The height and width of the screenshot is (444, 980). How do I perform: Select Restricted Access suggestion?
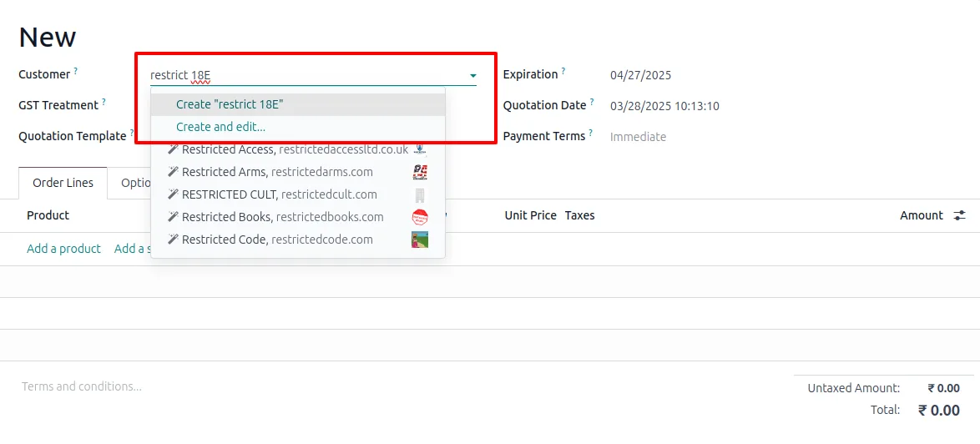coord(298,149)
